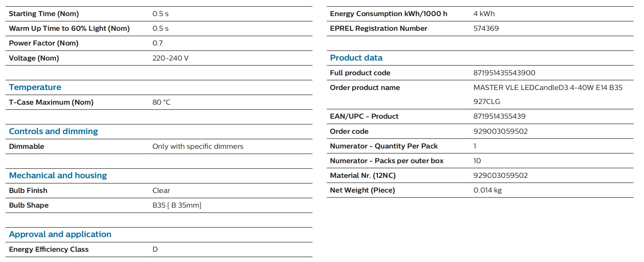Image resolution: width=644 pixels, height=262 pixels.
Task: Click the Controls and dimming heading
Action: (x=53, y=131)
